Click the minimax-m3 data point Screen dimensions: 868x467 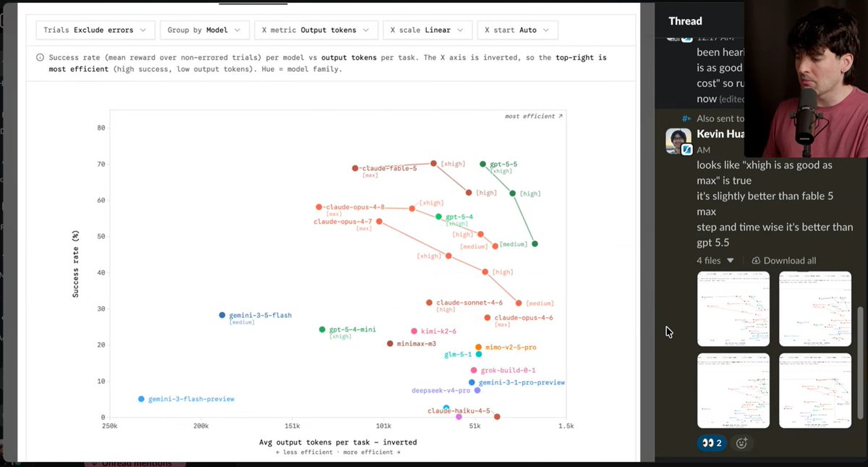tap(390, 344)
